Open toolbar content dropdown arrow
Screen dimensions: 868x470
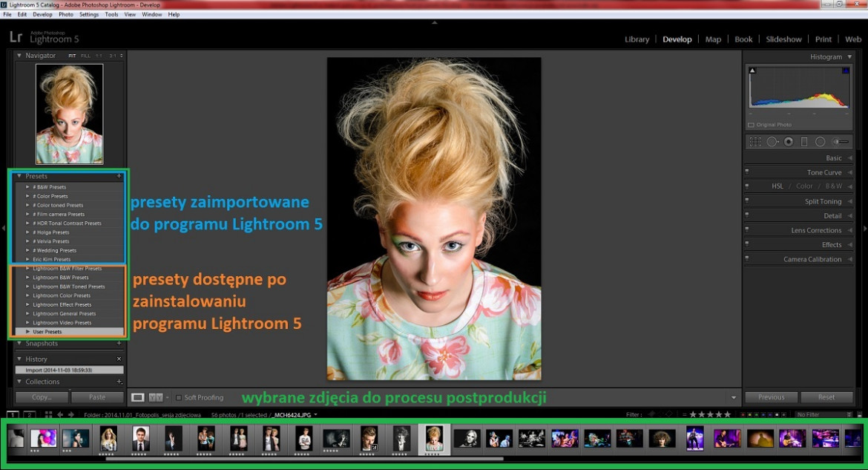pyautogui.click(x=734, y=397)
